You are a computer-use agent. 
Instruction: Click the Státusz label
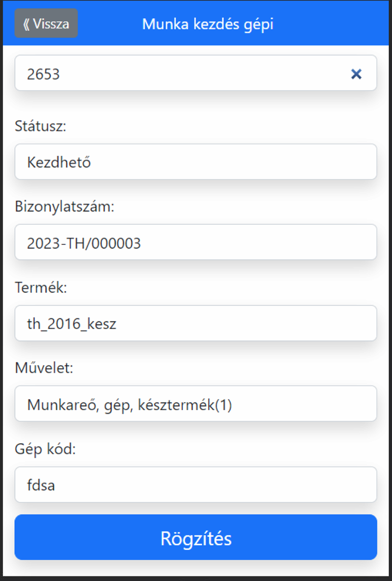click(41, 126)
